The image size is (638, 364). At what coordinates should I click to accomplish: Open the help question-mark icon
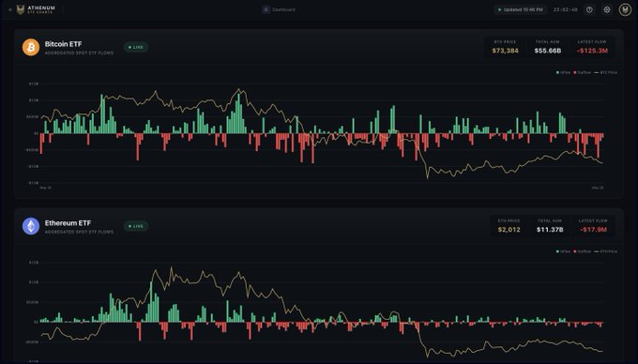(x=589, y=9)
